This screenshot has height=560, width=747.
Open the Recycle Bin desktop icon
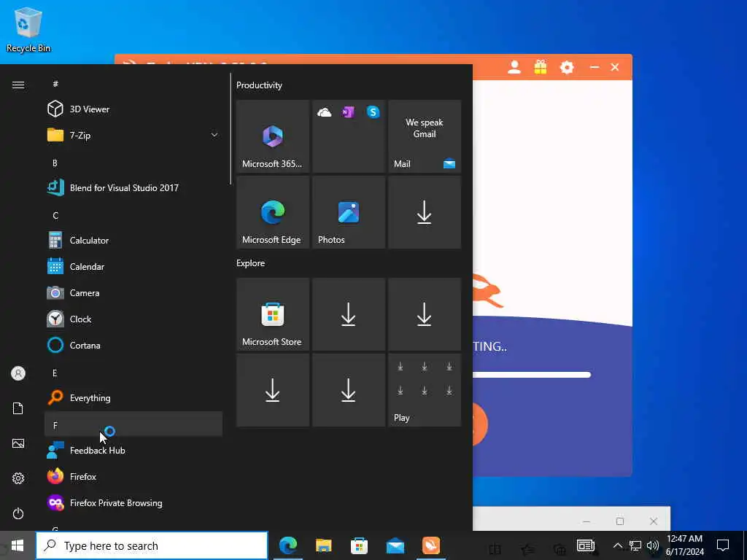[x=28, y=29]
